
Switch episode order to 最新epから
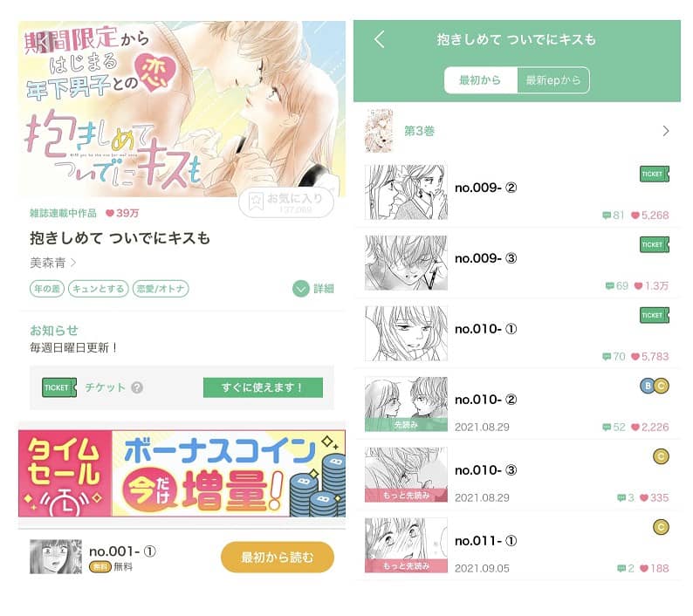pos(552,80)
